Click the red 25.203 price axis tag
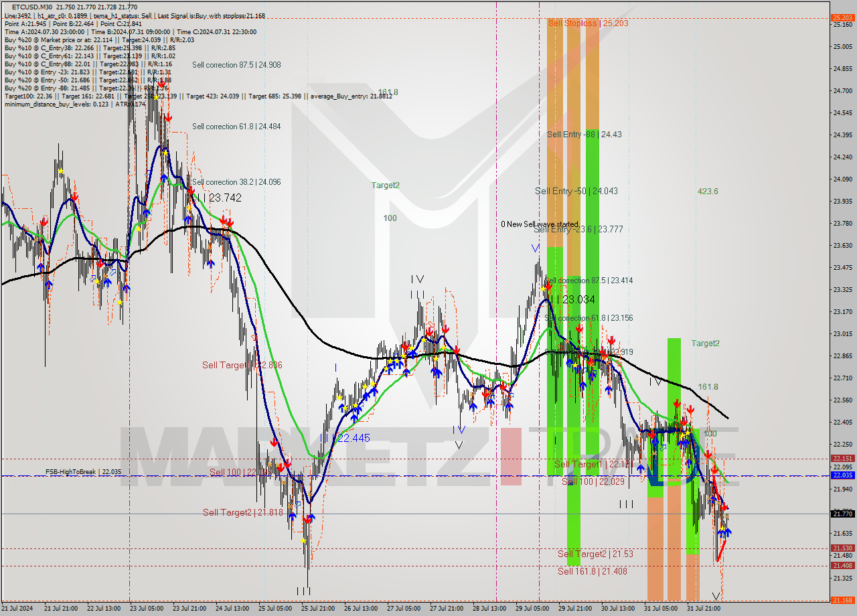 [x=842, y=18]
